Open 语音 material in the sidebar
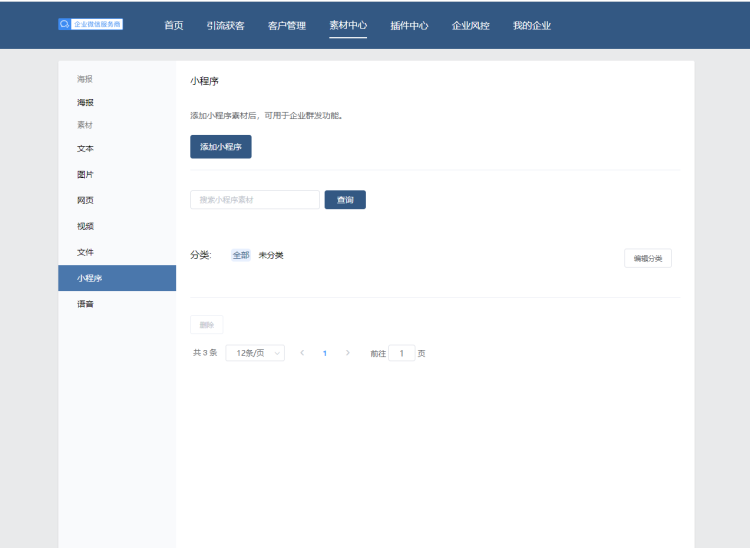 tap(86, 304)
